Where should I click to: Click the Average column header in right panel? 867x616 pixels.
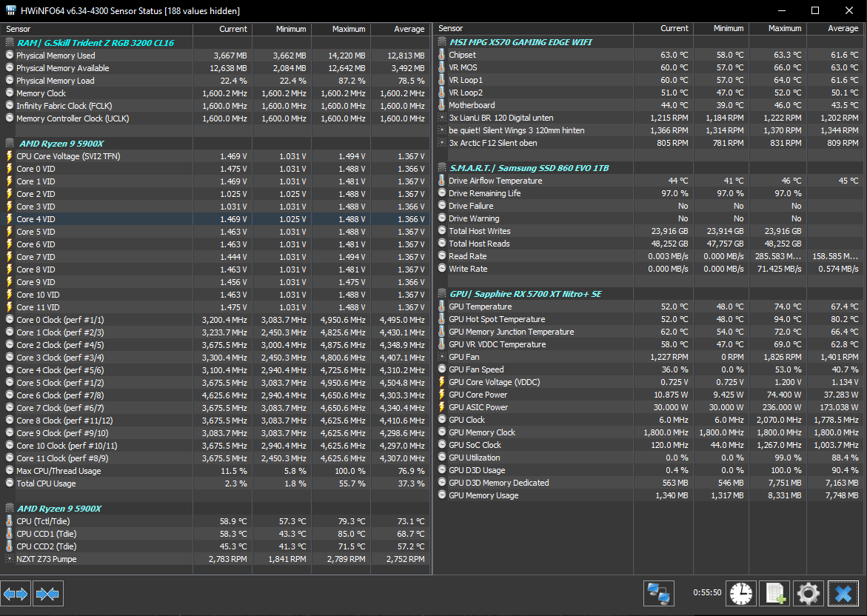835,28
